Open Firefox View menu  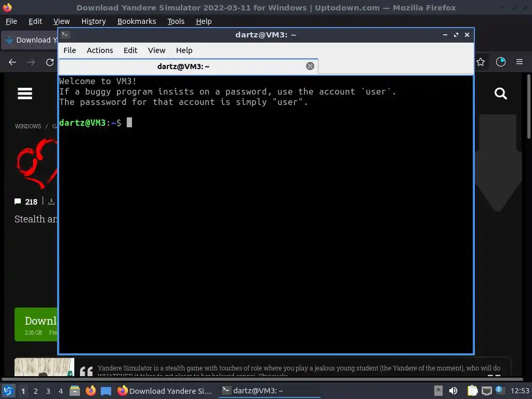click(61, 21)
